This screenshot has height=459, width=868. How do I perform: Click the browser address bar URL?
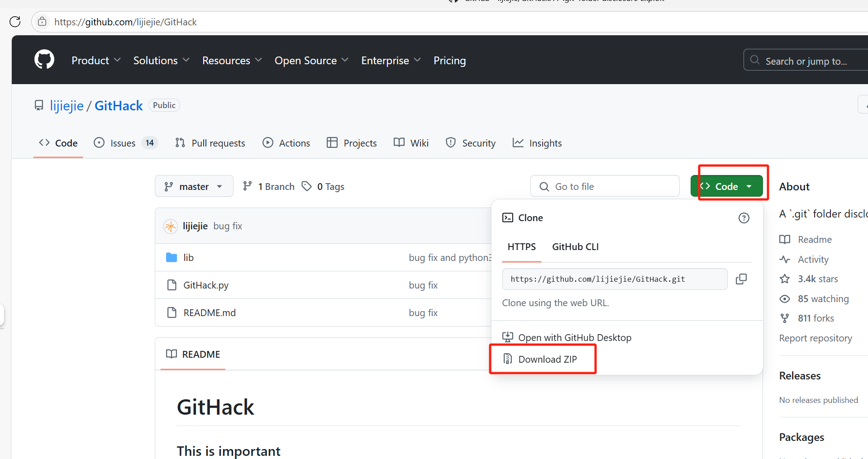coord(125,22)
